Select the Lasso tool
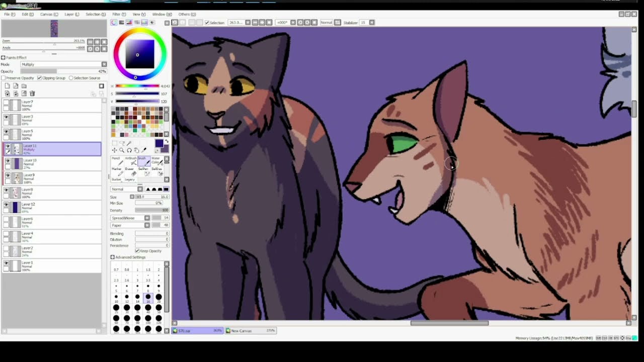 pyautogui.click(x=121, y=143)
